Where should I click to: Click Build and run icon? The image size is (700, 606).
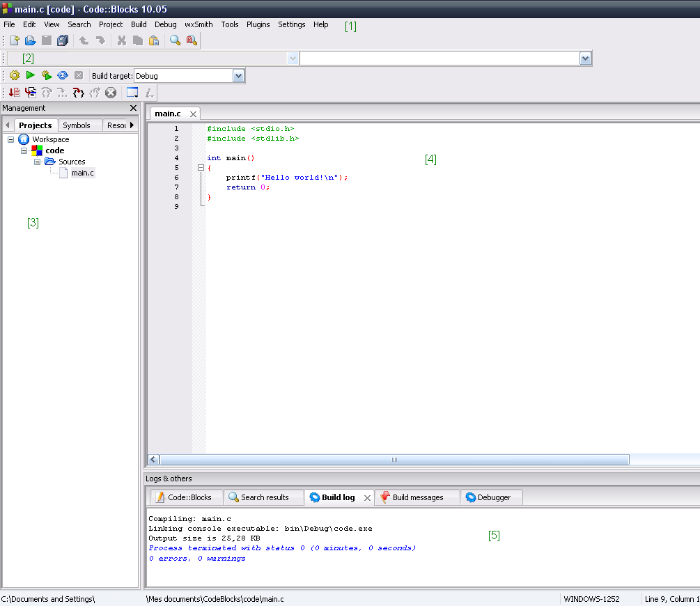(47, 75)
